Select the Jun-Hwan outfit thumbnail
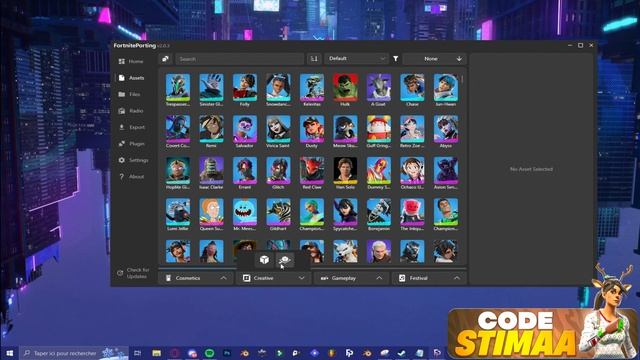 tap(446, 88)
